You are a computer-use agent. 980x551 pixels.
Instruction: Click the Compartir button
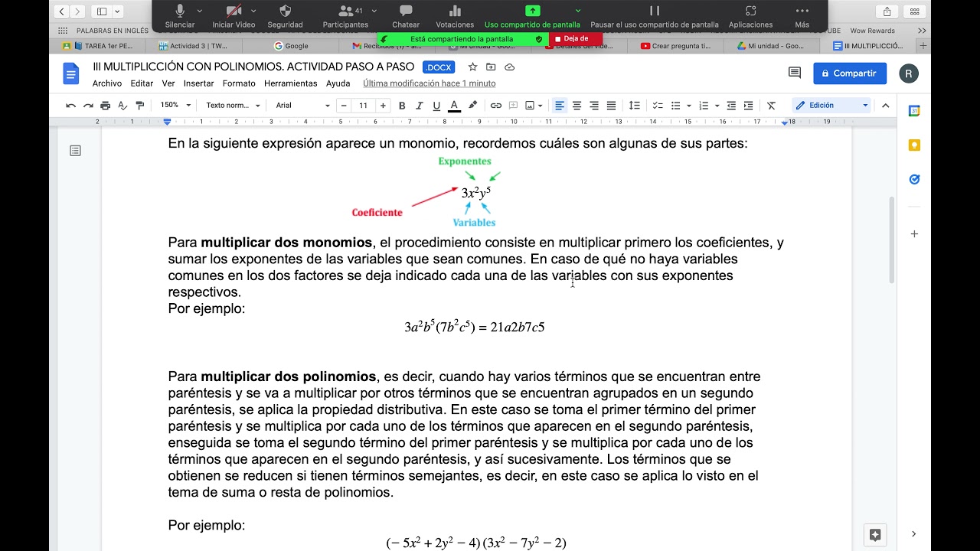coord(850,73)
